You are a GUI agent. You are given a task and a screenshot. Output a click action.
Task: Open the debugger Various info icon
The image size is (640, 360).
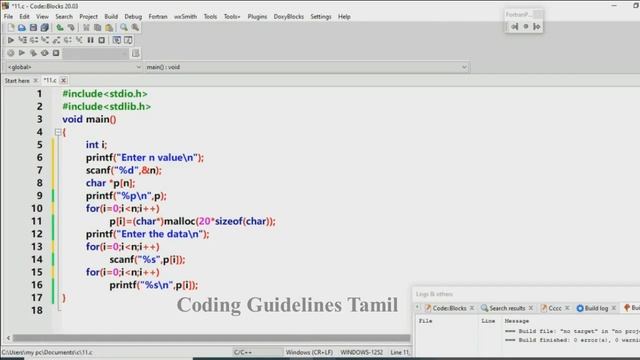pos(128,40)
